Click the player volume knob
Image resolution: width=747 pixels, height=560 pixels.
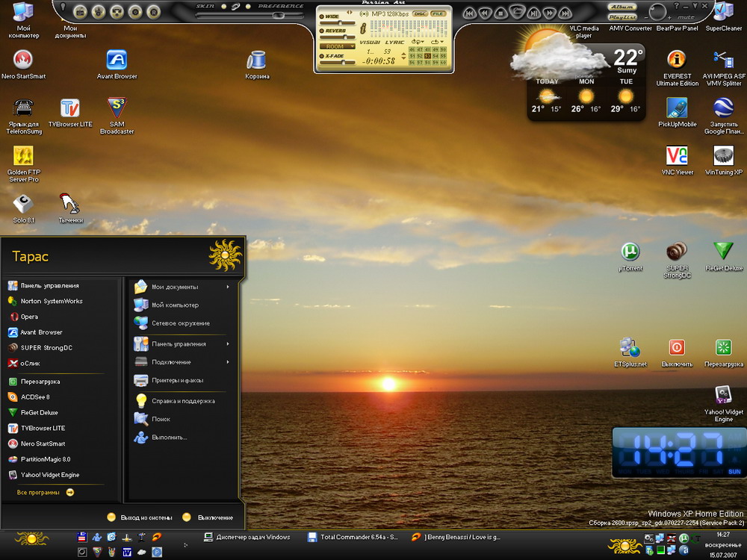click(x=658, y=12)
